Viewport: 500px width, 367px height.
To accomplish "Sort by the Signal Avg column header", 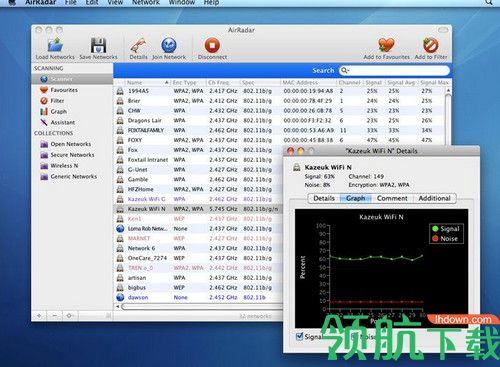I will click(x=401, y=82).
